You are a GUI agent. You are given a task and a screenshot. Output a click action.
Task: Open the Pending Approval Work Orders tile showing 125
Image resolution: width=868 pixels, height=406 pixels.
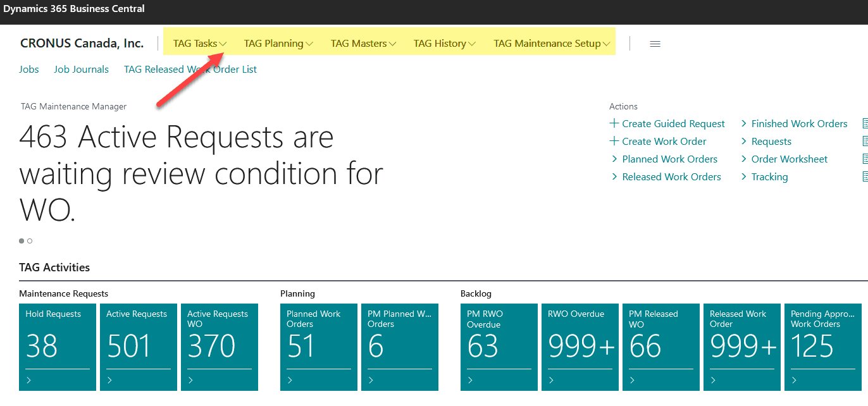click(823, 347)
